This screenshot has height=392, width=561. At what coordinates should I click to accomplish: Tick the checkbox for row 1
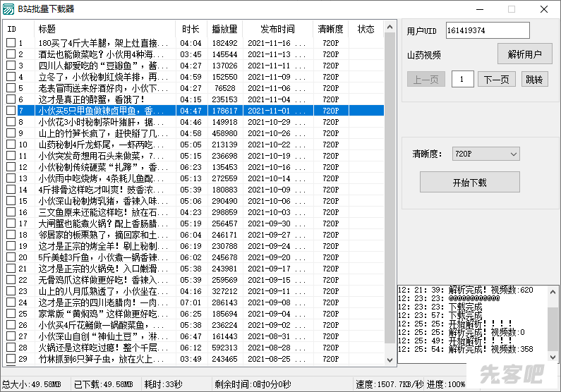11,43
